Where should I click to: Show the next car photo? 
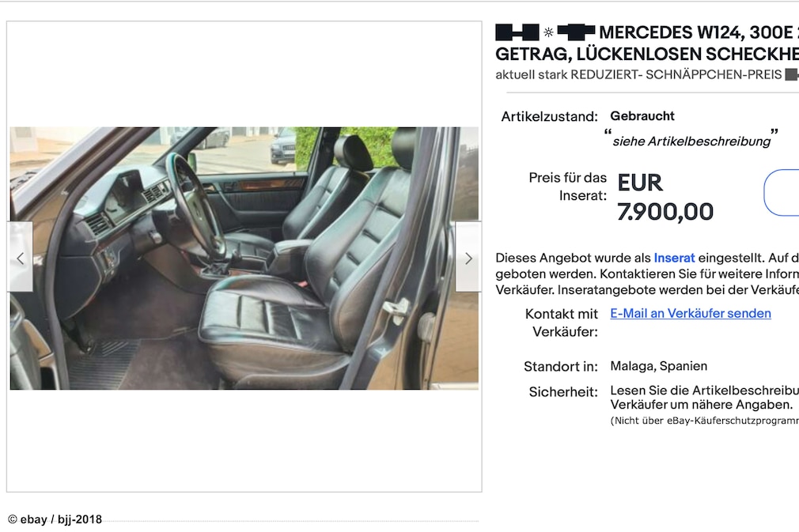pos(468,257)
